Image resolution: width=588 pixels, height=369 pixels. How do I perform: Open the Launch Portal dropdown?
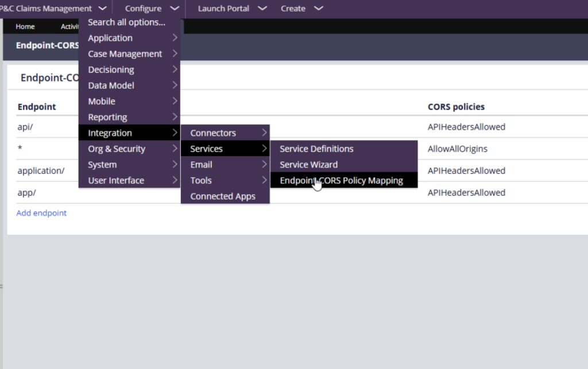click(x=232, y=8)
